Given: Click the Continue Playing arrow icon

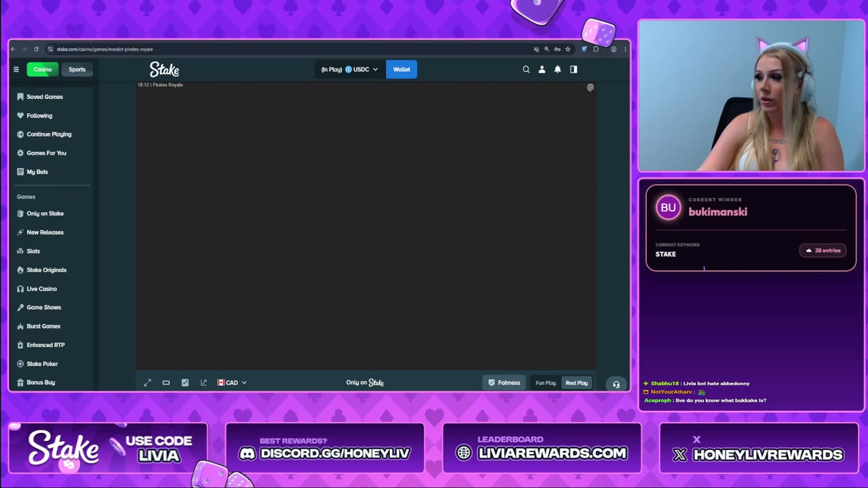Looking at the screenshot, I should coord(20,134).
